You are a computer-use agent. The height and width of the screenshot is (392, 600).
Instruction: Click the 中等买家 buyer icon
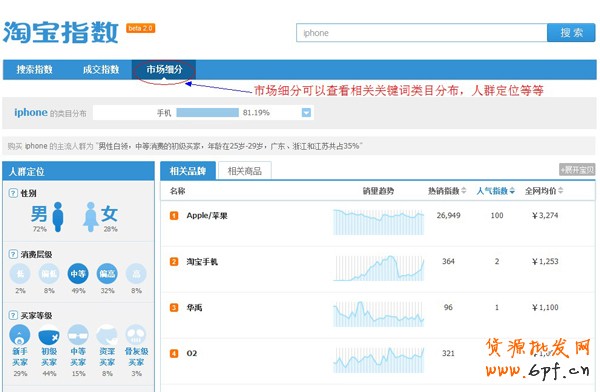point(78,335)
